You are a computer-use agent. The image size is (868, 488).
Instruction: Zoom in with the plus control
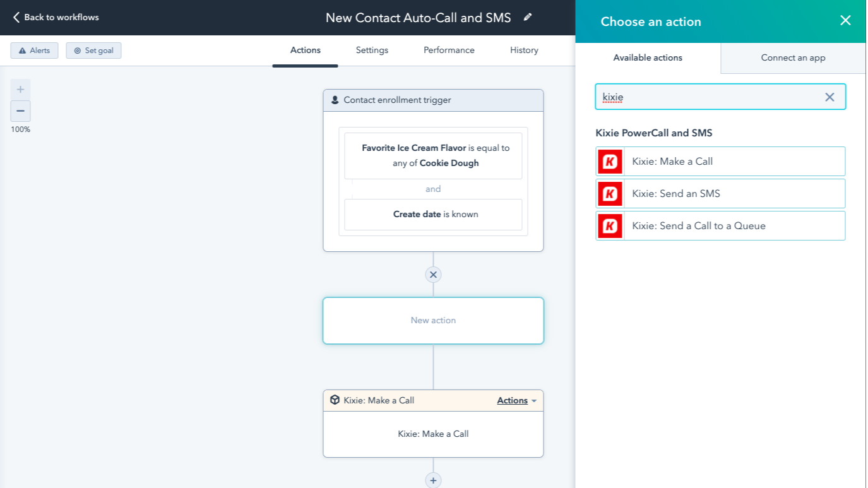coord(20,89)
